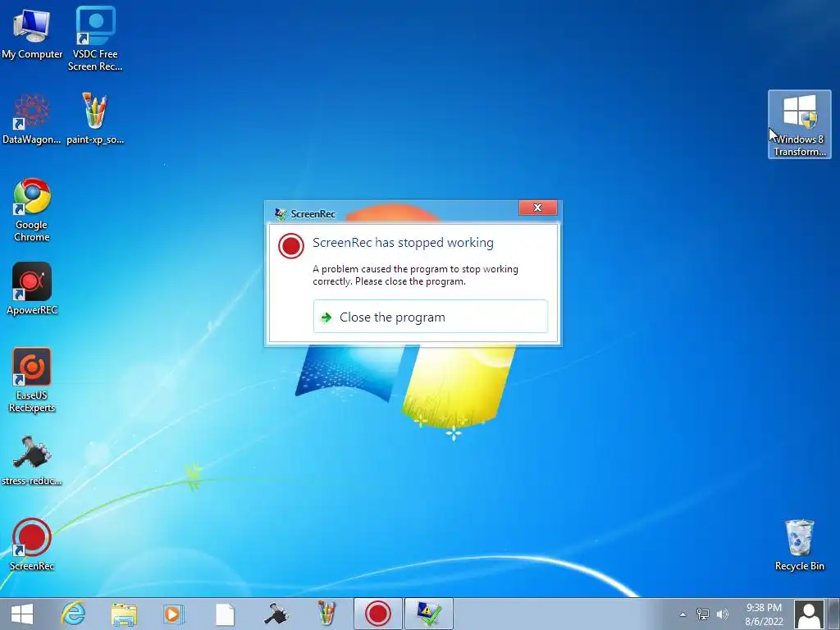Close the ScreenRec error dialog with X

point(538,208)
